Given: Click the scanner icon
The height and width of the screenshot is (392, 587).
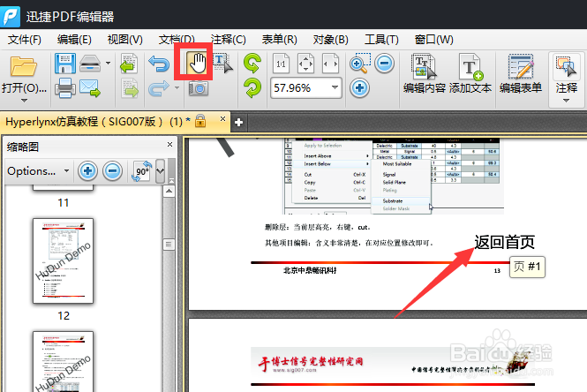Looking at the screenshot, I should 90,63.
